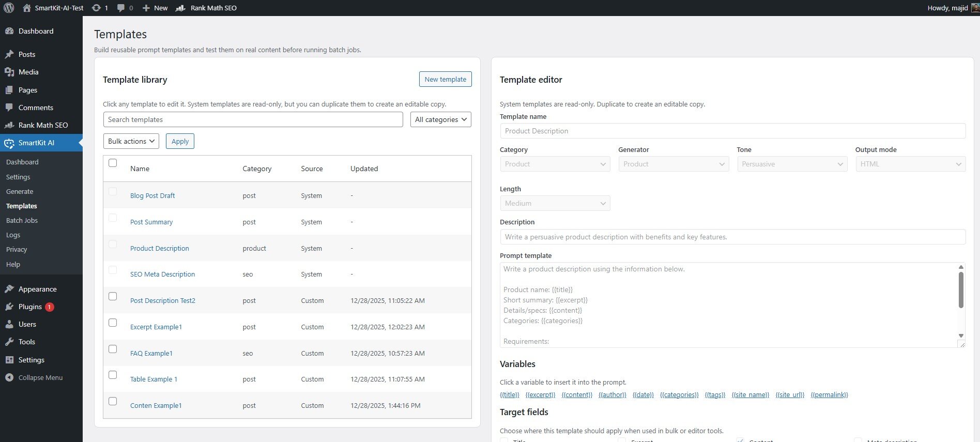The width and height of the screenshot is (980, 442).
Task: Open the comments bubble icon in admin bar
Action: click(x=121, y=8)
